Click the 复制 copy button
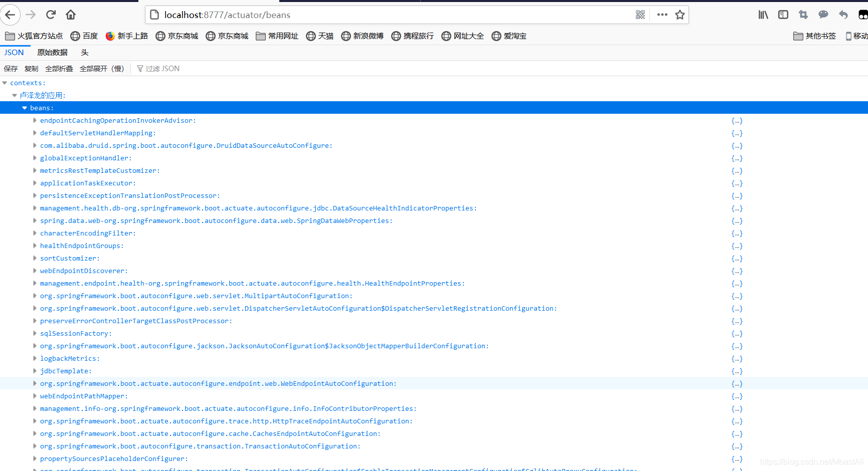The height and width of the screenshot is (471, 868). (31, 69)
